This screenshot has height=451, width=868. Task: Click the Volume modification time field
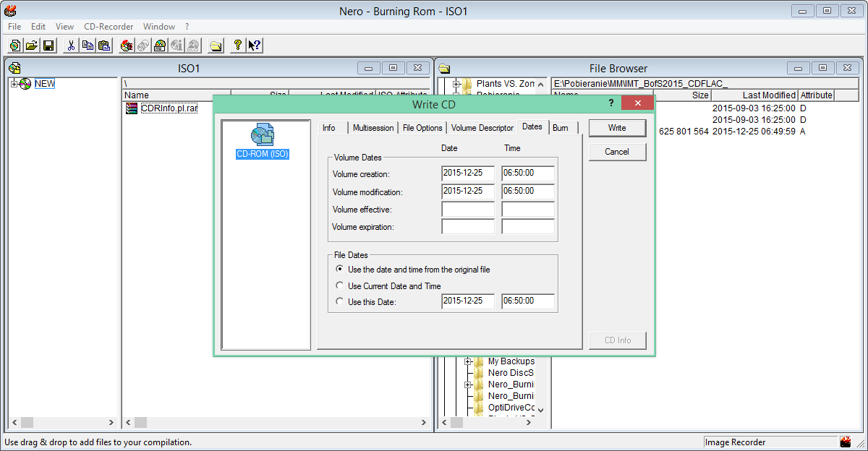(x=528, y=192)
